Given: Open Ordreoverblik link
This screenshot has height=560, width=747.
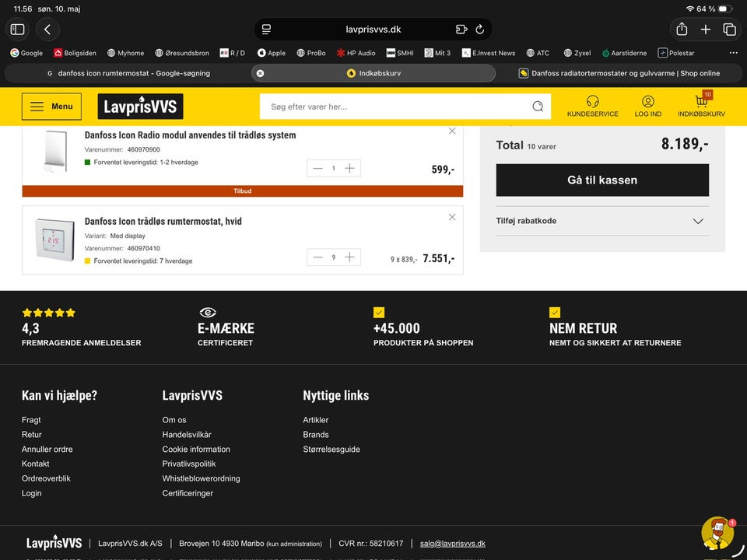Looking at the screenshot, I should click(46, 478).
